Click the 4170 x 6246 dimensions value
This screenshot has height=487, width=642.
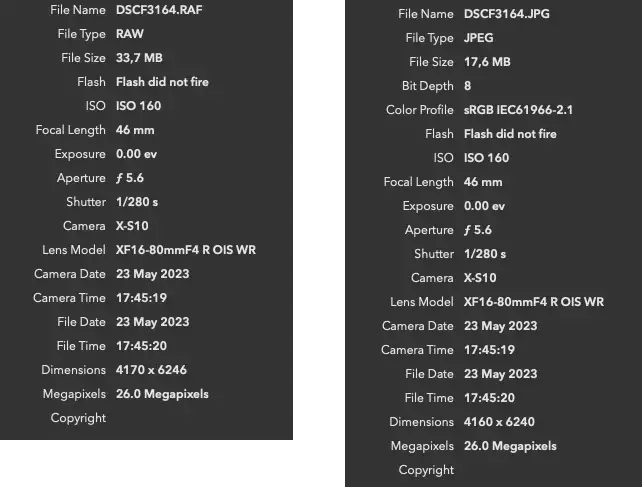coord(151,370)
